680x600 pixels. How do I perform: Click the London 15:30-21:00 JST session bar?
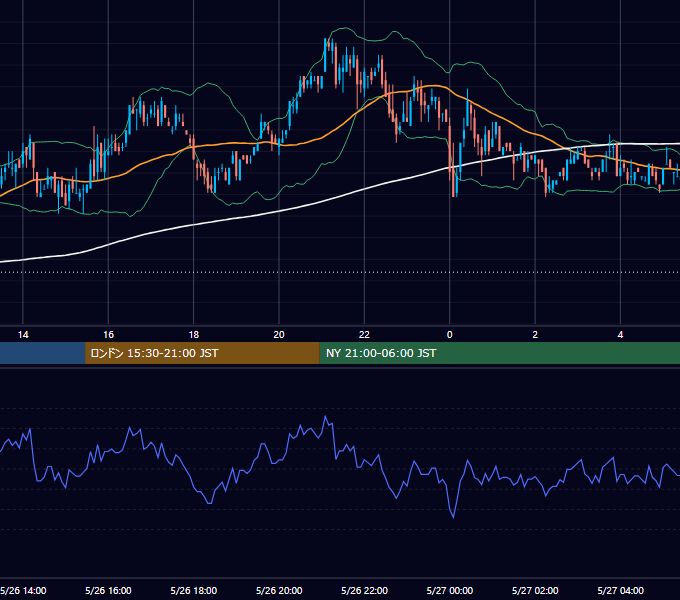[x=202, y=353]
